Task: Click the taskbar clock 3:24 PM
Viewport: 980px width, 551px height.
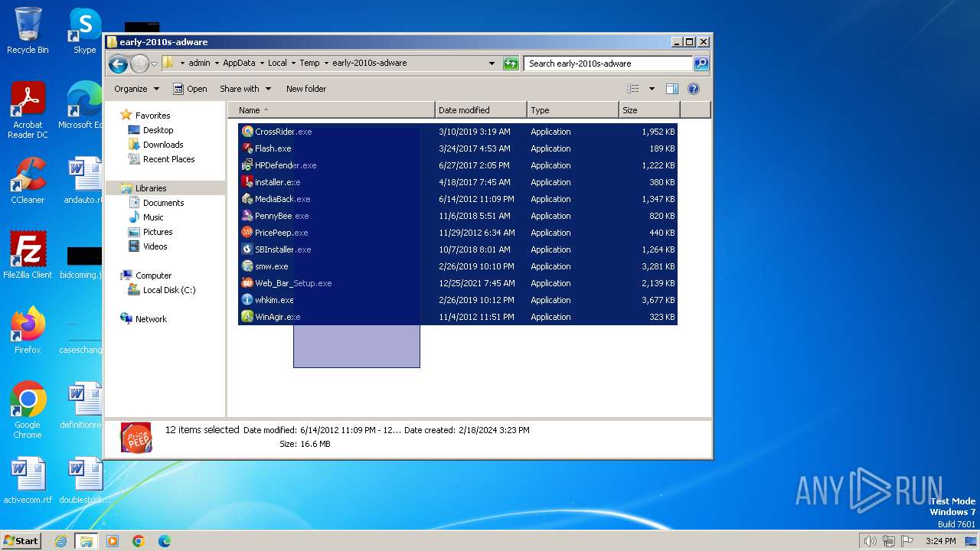Action: pos(940,541)
